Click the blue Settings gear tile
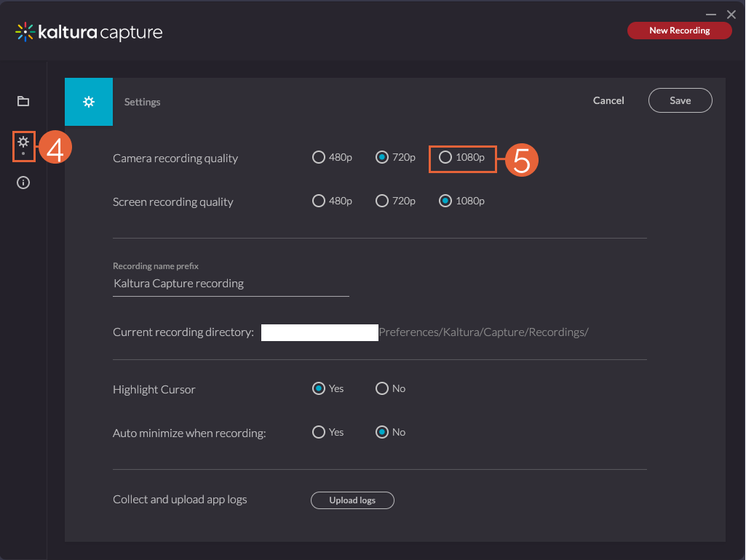746x560 pixels. point(89,102)
